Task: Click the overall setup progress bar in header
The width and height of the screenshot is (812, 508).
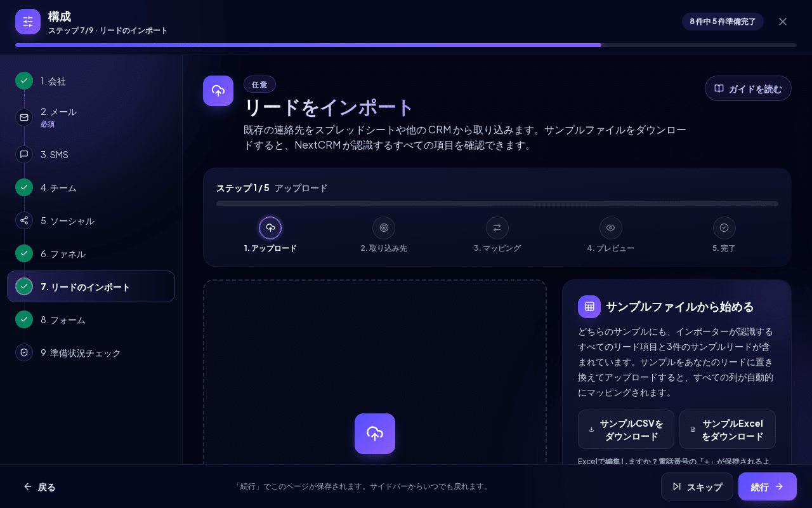Action: pos(406,45)
